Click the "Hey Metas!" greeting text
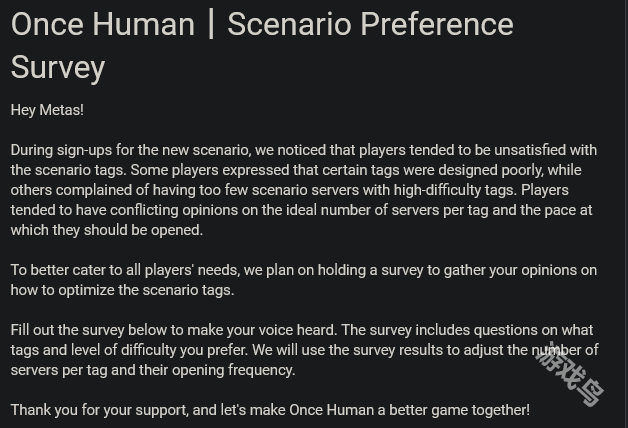628x428 pixels. coord(47,110)
